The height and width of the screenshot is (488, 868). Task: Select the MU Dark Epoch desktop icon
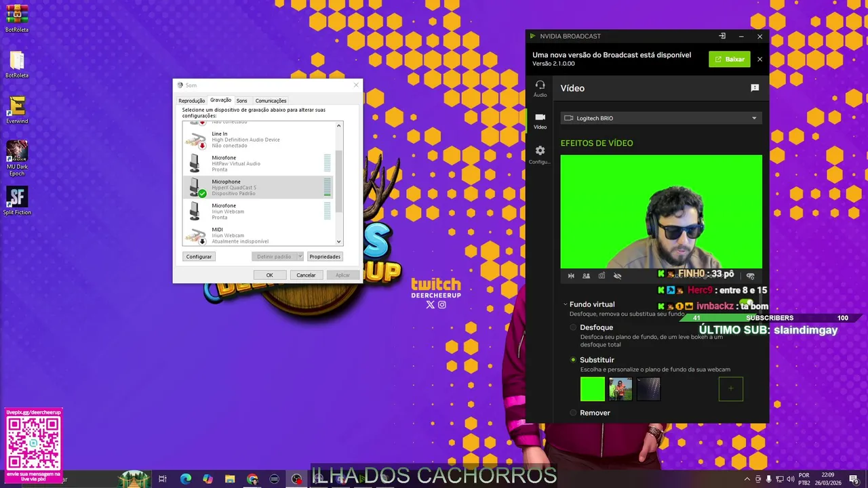pos(17,158)
